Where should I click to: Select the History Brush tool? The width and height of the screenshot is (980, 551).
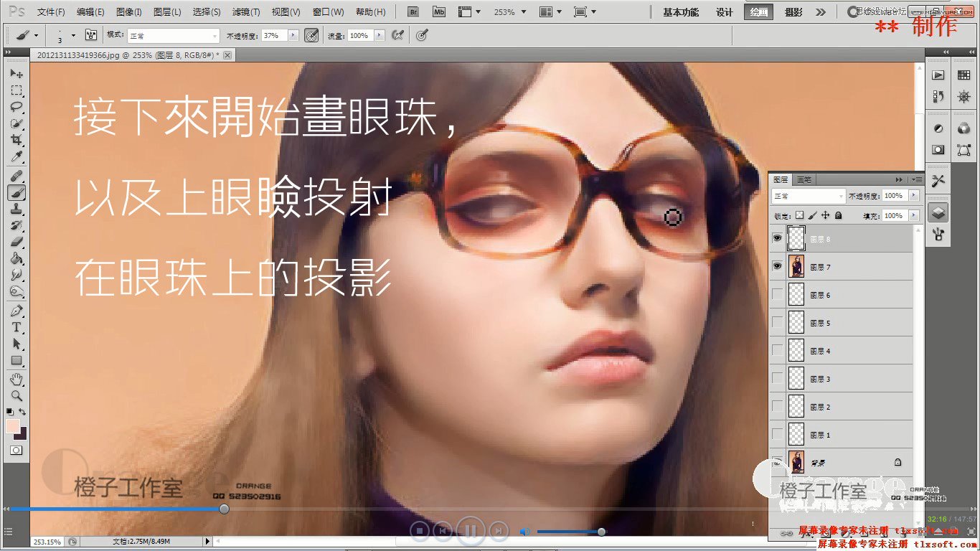17,225
